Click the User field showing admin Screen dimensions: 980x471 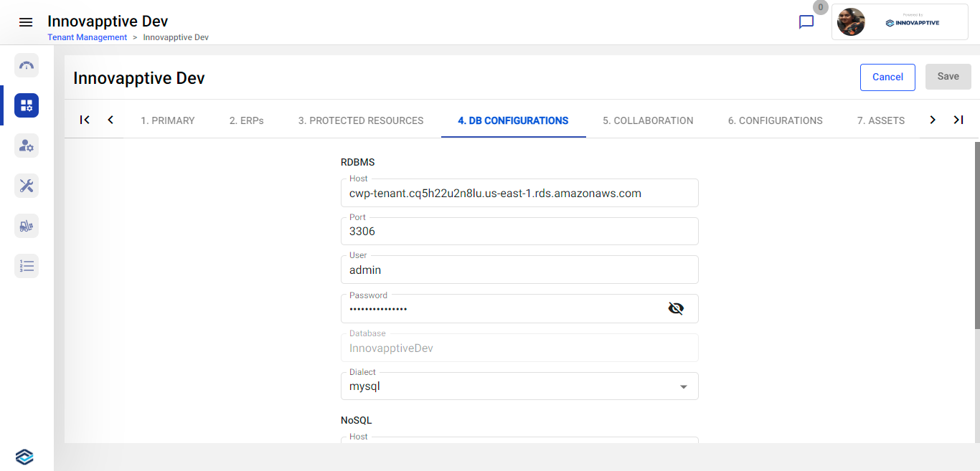[519, 270]
